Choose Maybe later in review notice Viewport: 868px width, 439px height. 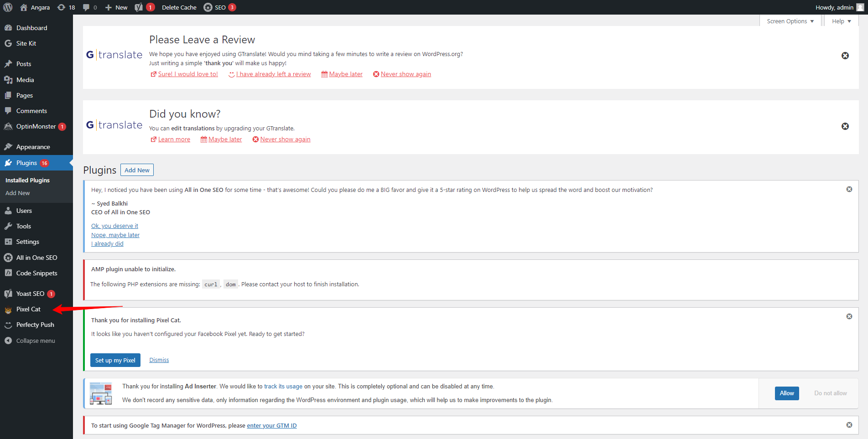(x=346, y=74)
